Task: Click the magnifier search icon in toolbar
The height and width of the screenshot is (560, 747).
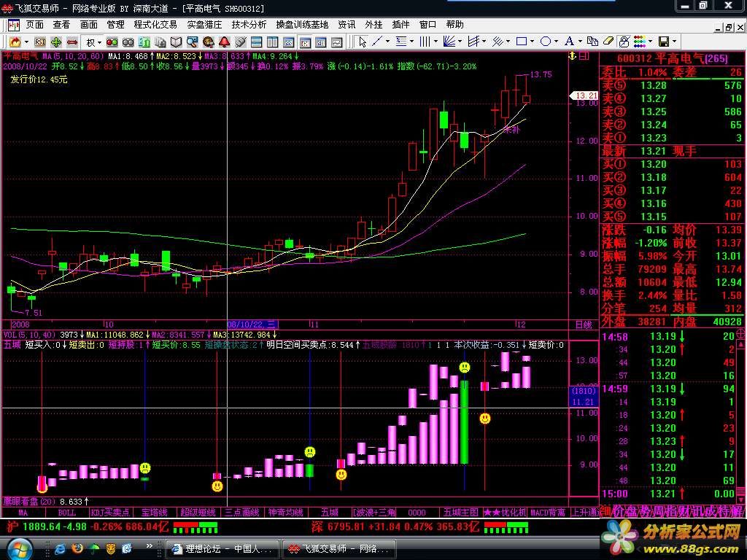Action: click(192, 42)
